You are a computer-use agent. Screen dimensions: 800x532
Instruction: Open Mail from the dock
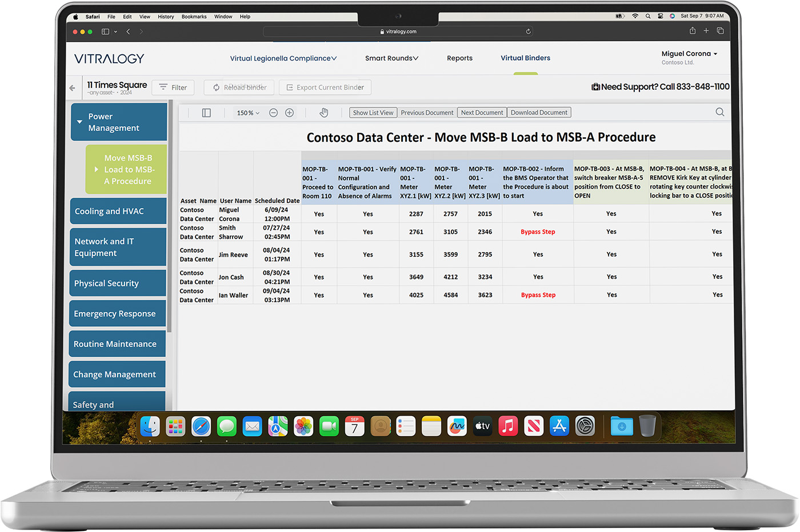252,426
